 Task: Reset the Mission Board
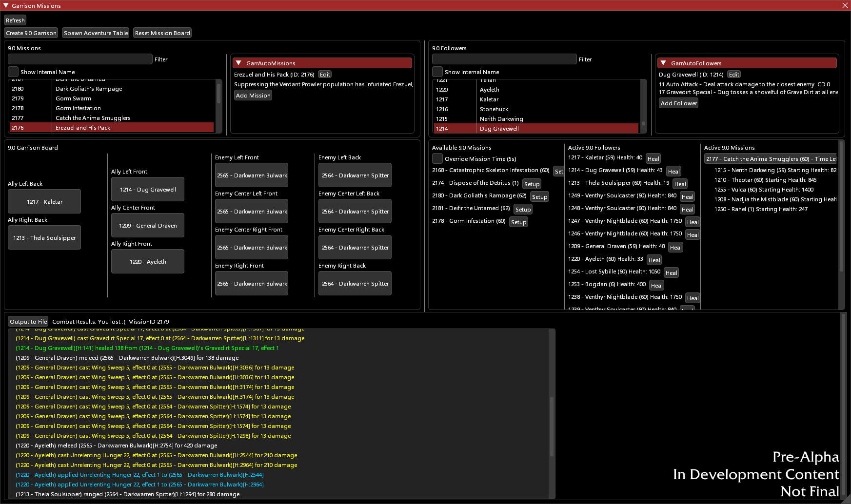point(162,33)
